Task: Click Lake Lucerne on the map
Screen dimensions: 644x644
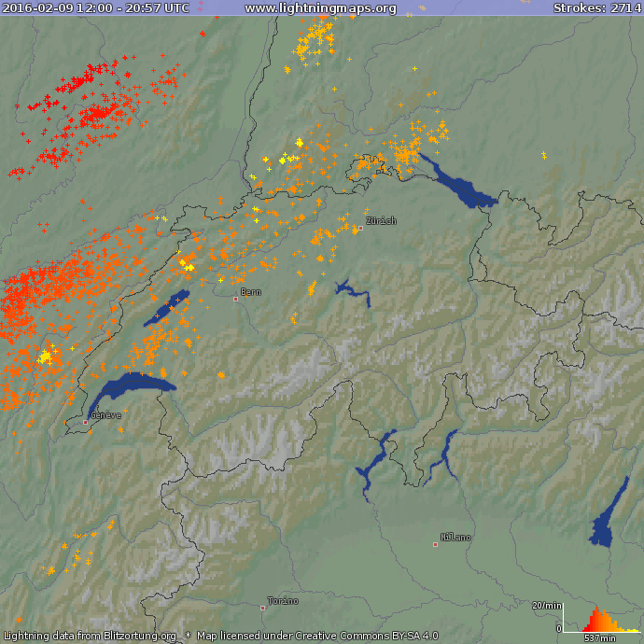Action: coord(353,291)
